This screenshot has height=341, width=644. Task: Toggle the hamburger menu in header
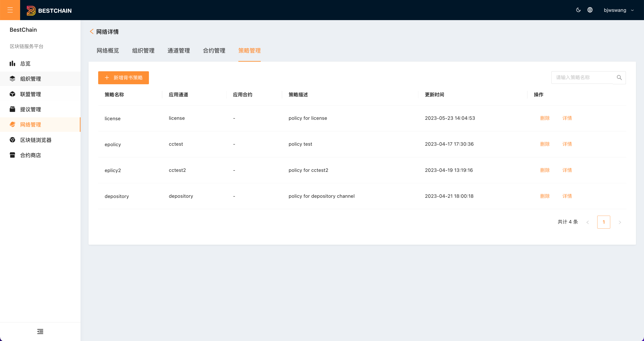[10, 10]
